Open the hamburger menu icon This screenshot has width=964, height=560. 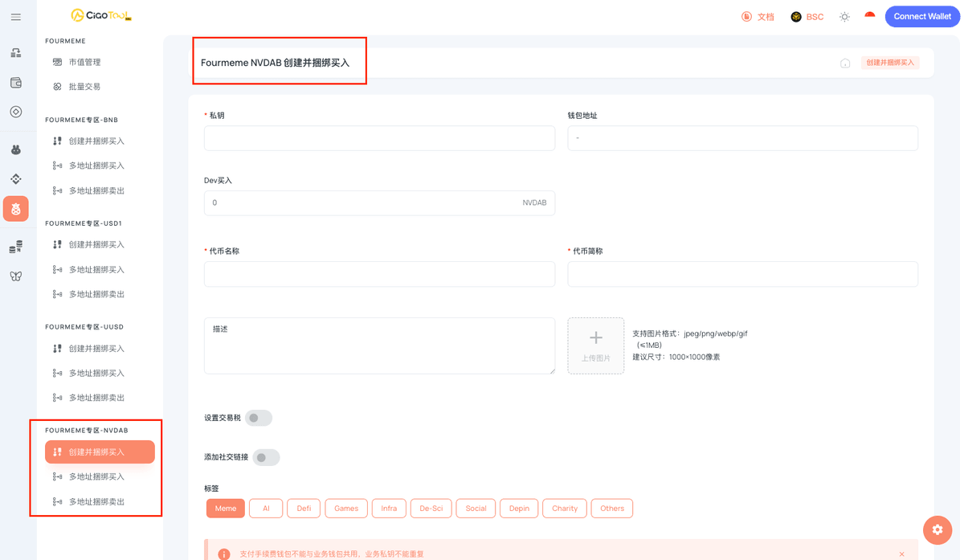16,17
